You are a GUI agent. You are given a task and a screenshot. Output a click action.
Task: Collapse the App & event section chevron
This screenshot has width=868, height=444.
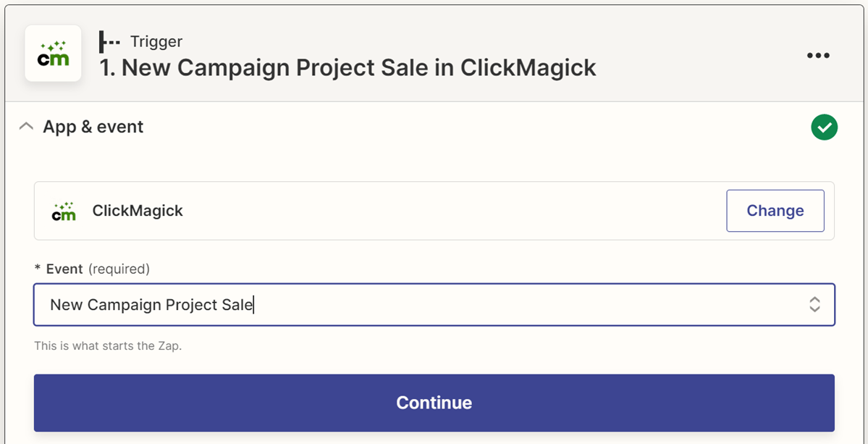pyautogui.click(x=26, y=127)
